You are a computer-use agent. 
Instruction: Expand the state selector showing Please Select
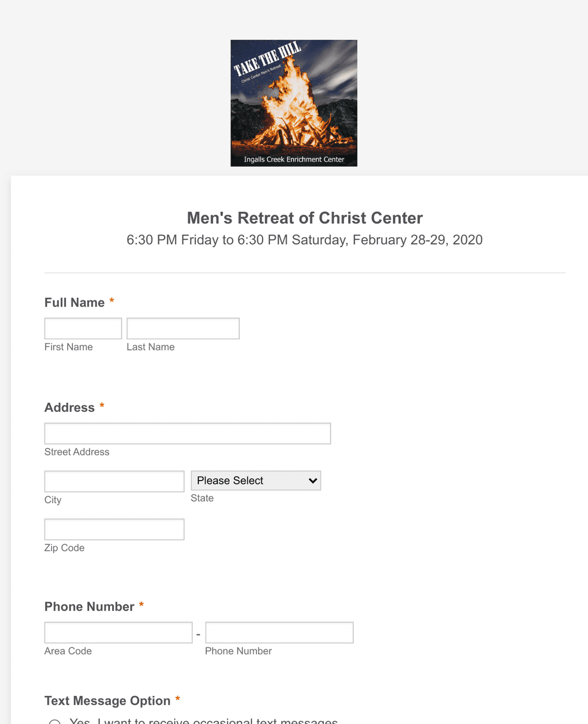point(255,481)
